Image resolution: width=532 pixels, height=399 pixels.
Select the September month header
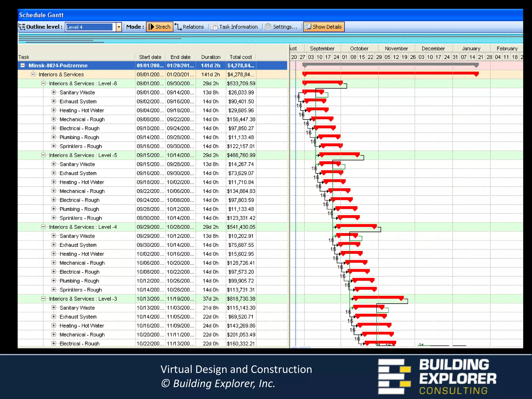pyautogui.click(x=322, y=49)
